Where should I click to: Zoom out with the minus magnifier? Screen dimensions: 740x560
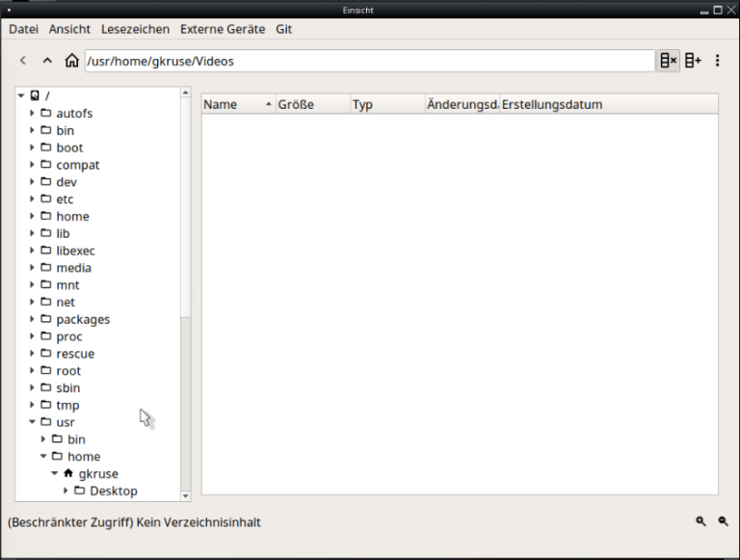tap(723, 520)
